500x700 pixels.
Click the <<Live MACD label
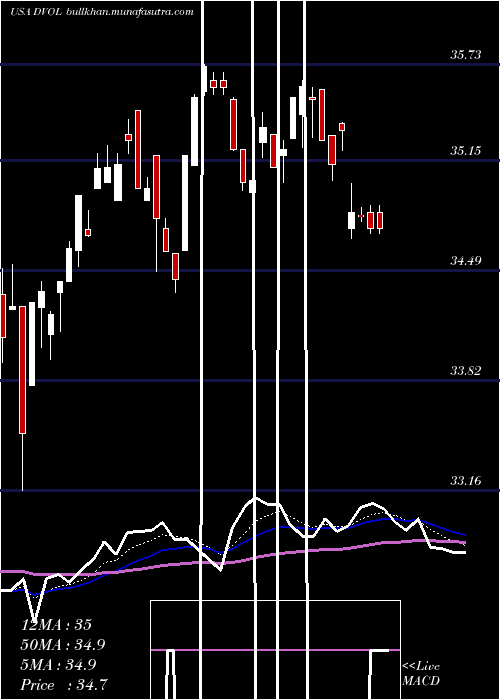421,673
